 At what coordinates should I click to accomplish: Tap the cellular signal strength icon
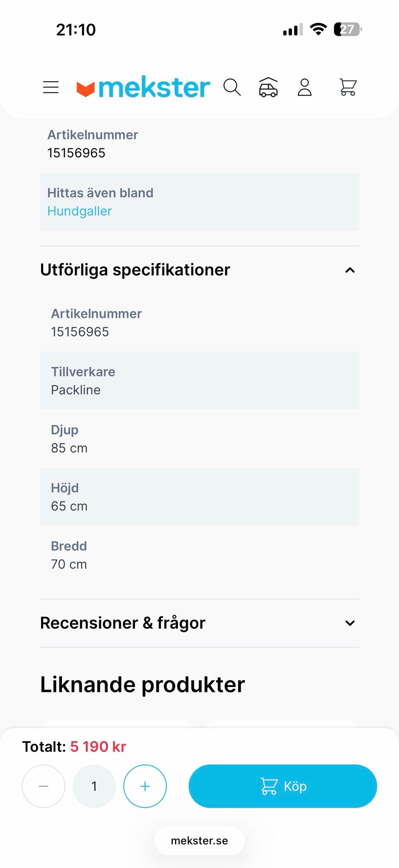293,30
